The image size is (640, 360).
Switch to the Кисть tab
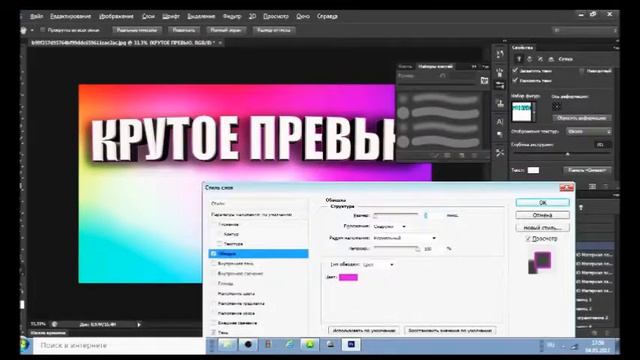[405, 66]
